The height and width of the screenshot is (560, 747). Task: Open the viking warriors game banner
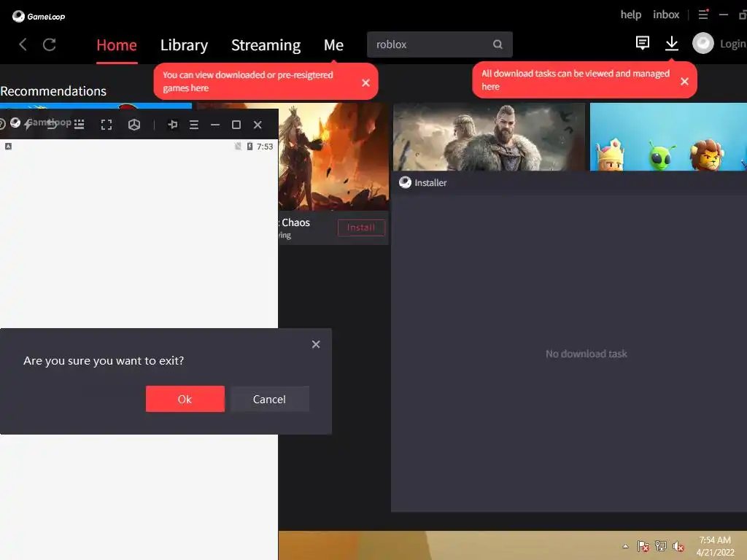[x=489, y=136]
